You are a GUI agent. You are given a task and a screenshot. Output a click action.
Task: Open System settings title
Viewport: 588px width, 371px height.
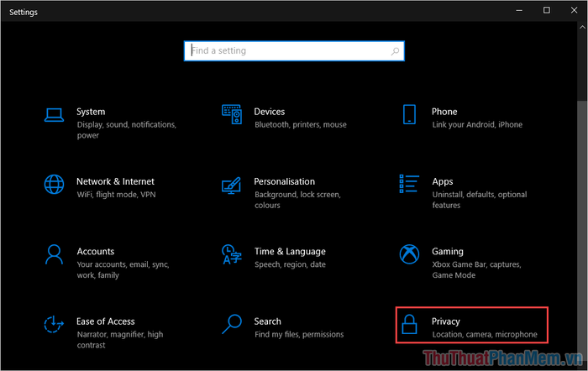point(91,112)
